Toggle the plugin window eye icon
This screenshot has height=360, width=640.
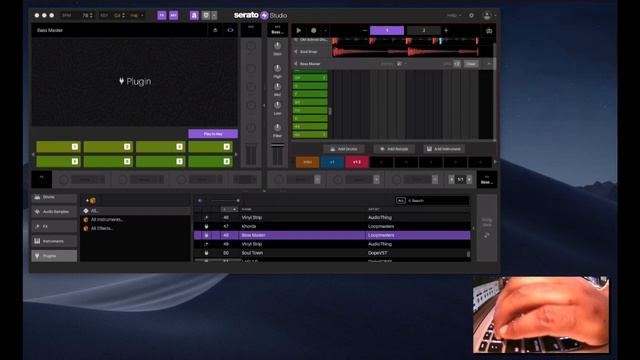click(230, 30)
